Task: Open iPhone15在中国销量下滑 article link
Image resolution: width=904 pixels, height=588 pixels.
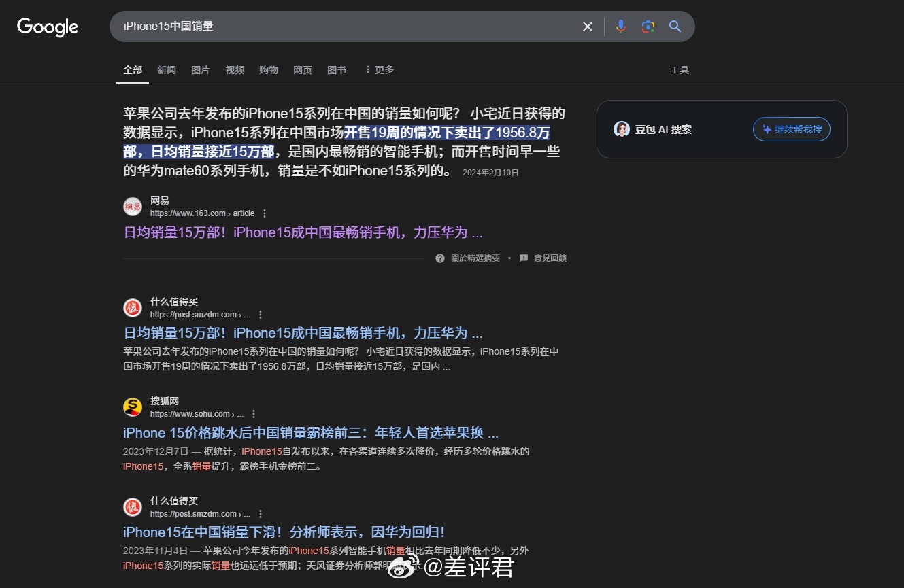Action: coord(284,532)
